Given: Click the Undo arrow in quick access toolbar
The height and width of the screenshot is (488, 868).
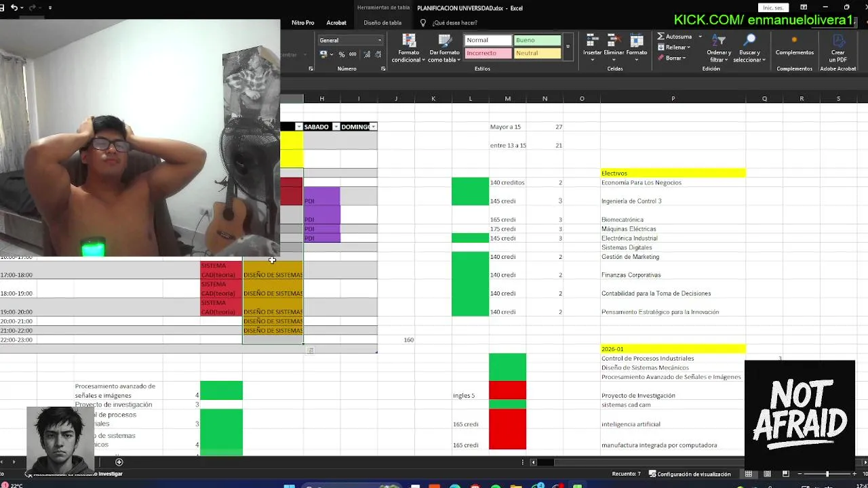Looking at the screenshot, I should click(x=14, y=7).
